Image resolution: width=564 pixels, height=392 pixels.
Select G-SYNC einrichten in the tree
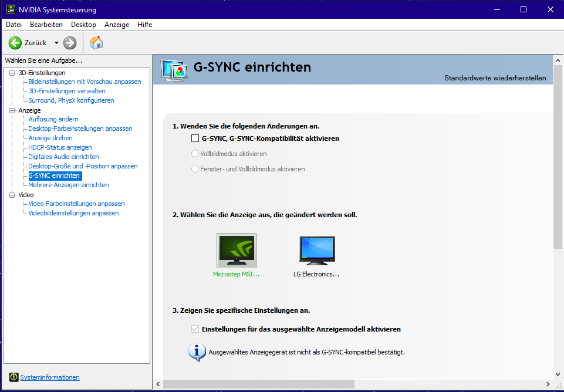pyautogui.click(x=55, y=175)
